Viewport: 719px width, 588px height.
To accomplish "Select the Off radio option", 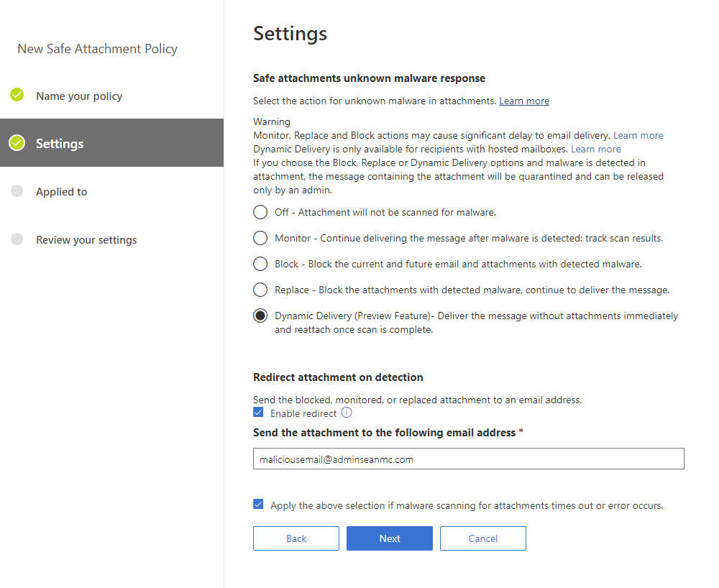I will click(x=260, y=212).
